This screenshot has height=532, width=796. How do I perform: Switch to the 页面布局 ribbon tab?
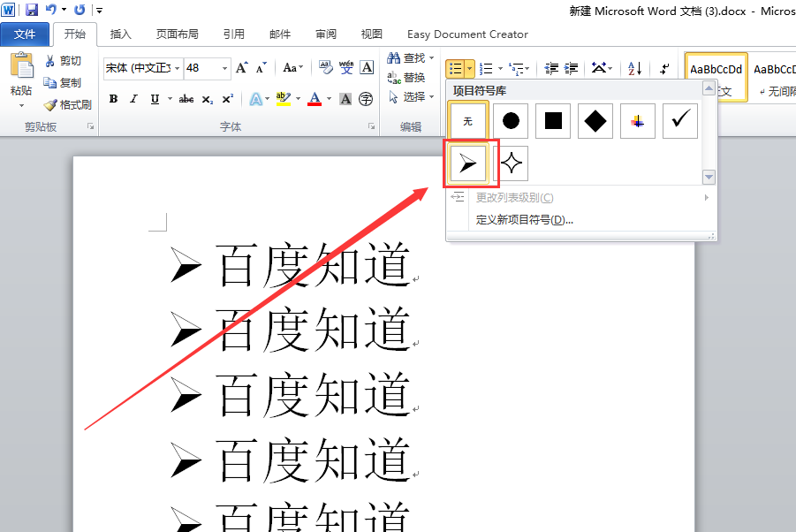coord(178,34)
